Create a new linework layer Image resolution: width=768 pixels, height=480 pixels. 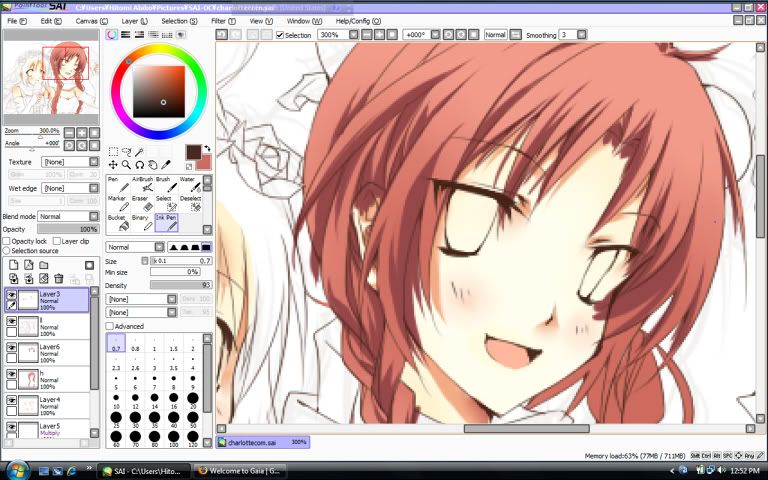tap(29, 265)
